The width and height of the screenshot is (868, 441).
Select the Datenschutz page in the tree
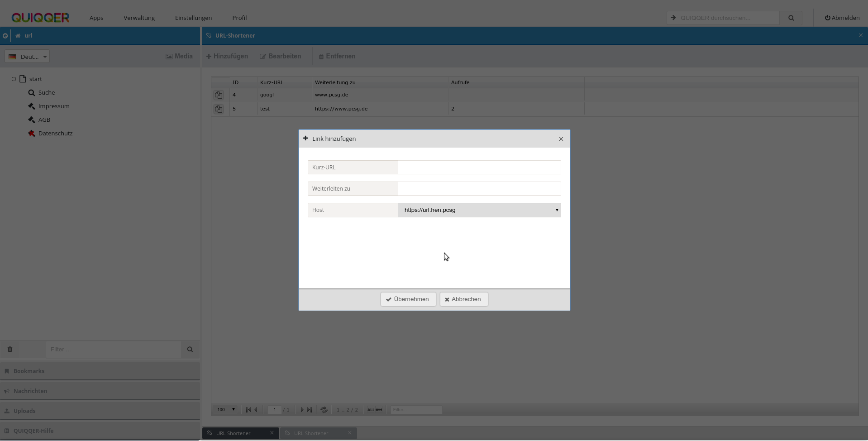tap(55, 134)
